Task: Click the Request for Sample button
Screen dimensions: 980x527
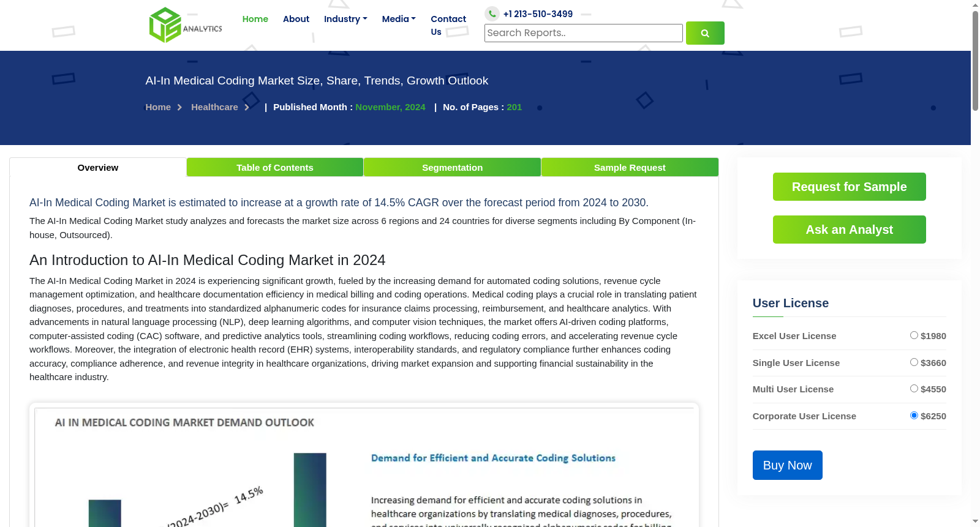Action: tap(850, 187)
